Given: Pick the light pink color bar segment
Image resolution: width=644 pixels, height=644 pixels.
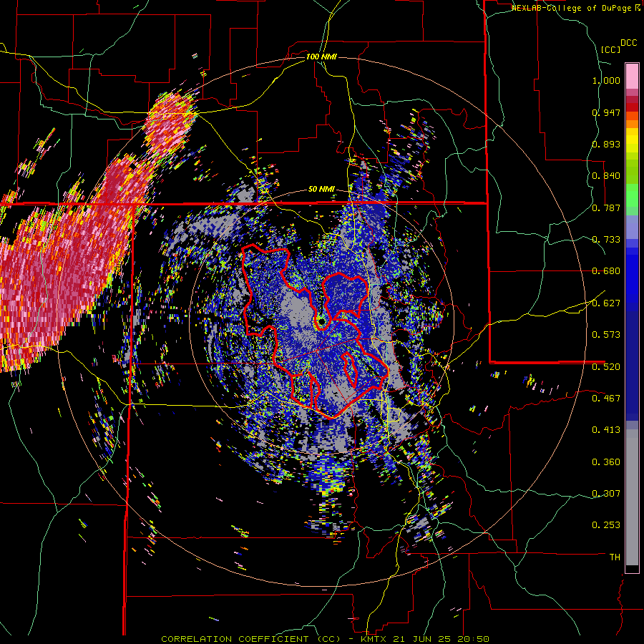Looking at the screenshot, I should point(632,76).
